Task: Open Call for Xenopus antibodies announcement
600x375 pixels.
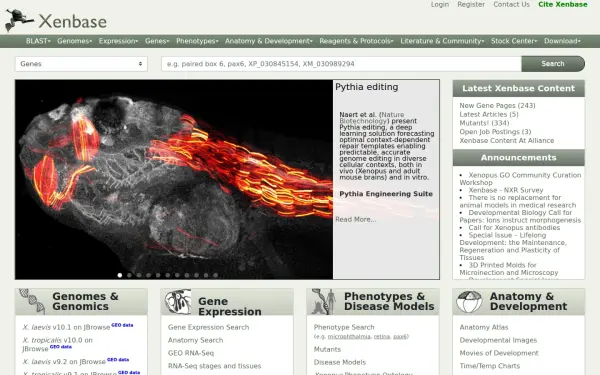Action: pyautogui.click(x=514, y=228)
